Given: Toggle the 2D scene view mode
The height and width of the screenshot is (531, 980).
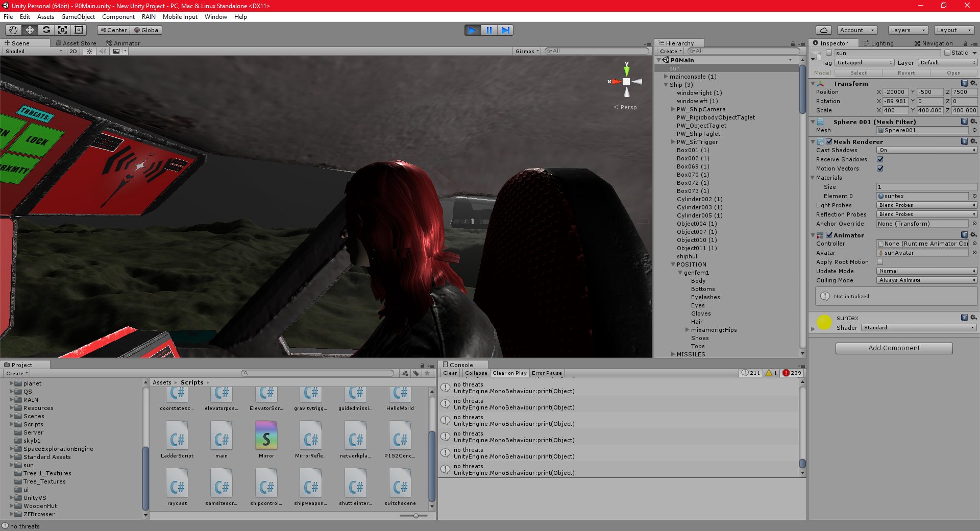Looking at the screenshot, I should pos(73,51).
